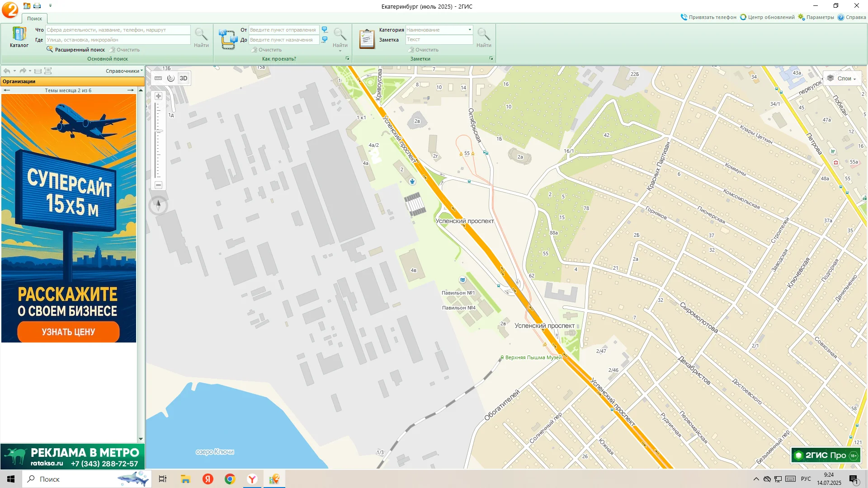
Task: Expand the forward history dropdown arrow
Action: [x=30, y=71]
